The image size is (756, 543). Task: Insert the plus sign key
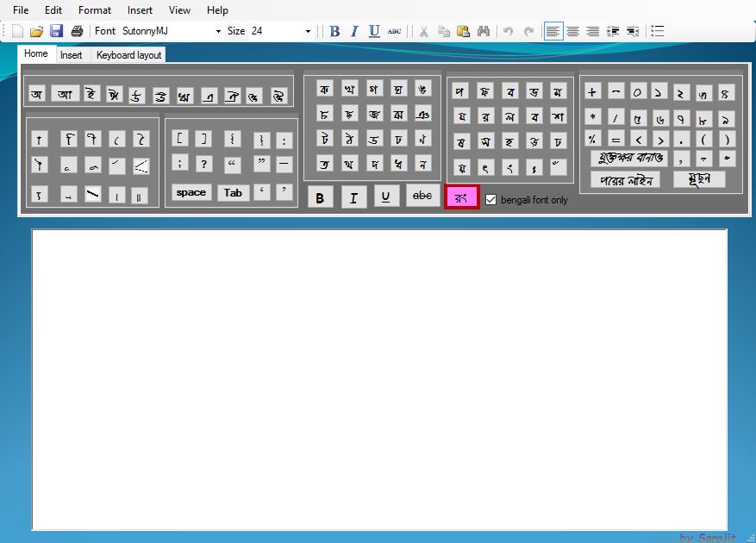[x=592, y=91]
